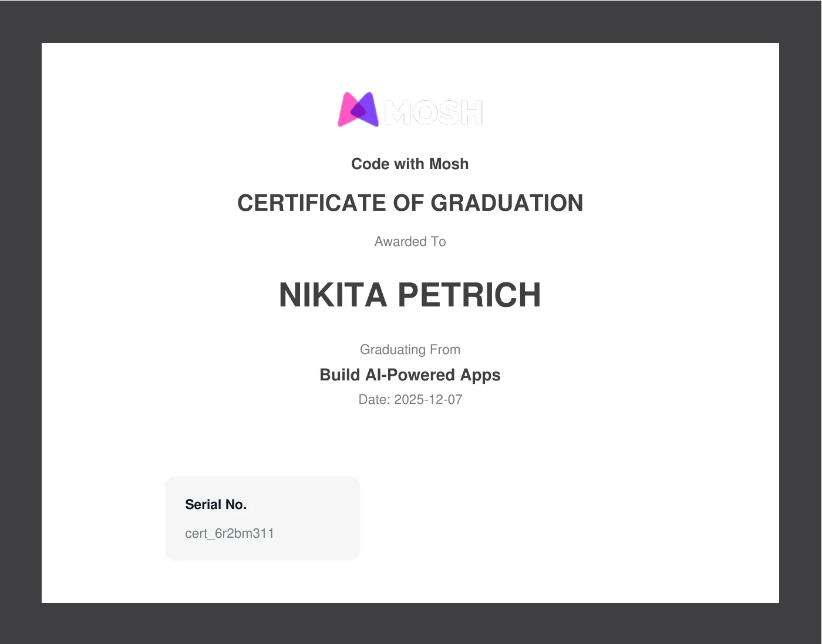
Task: Click the date "Date: 2025-12-07"
Action: [x=410, y=399]
